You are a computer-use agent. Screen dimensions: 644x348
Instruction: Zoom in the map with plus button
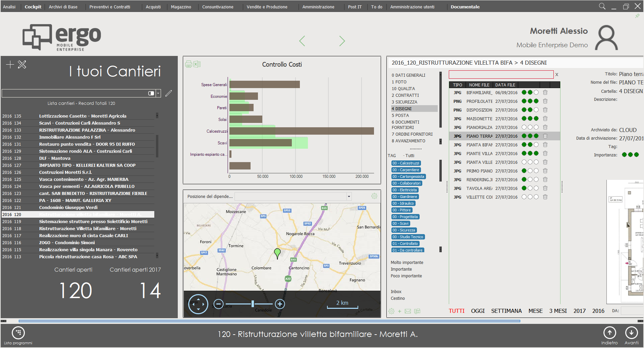[x=280, y=304]
